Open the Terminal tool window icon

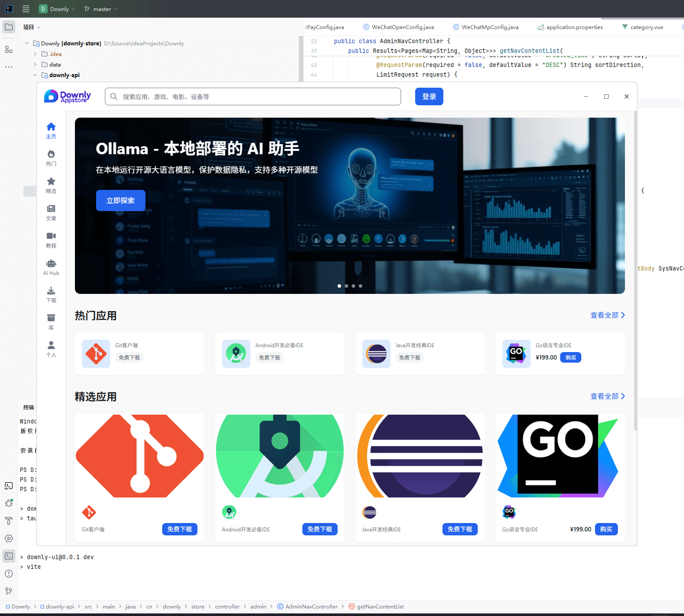coord(9,556)
